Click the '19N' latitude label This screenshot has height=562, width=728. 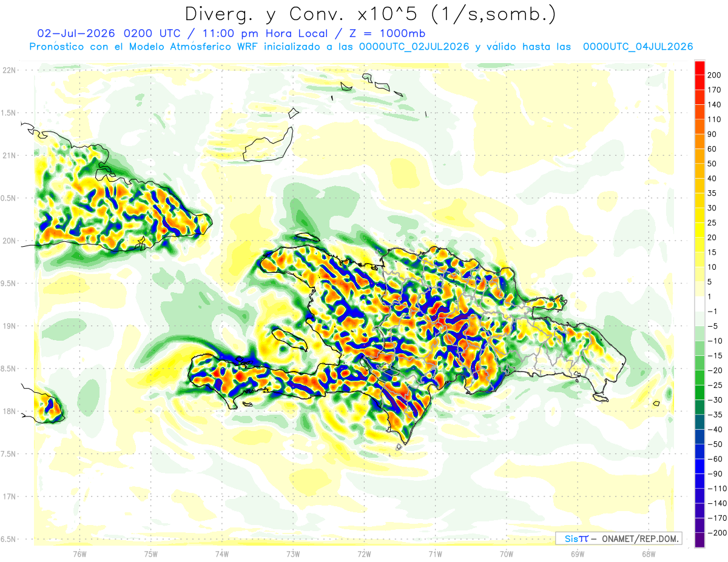8,326
